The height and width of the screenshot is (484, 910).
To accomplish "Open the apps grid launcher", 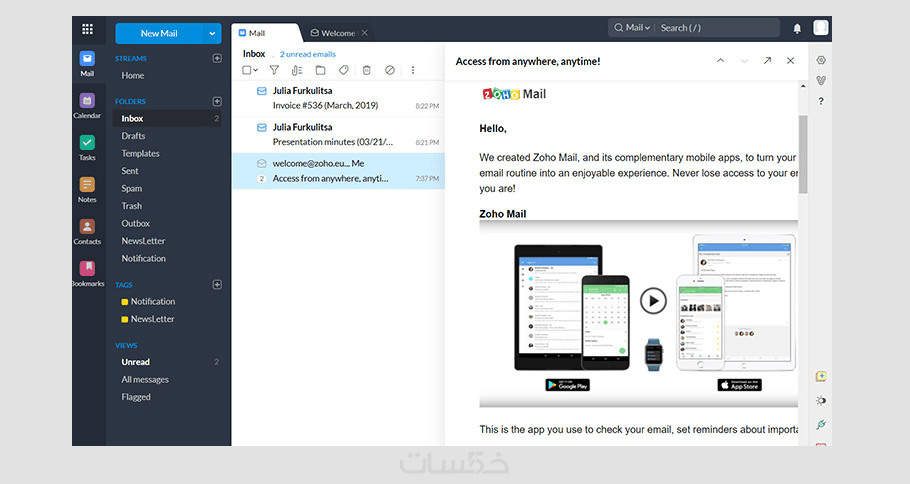I will [x=88, y=29].
